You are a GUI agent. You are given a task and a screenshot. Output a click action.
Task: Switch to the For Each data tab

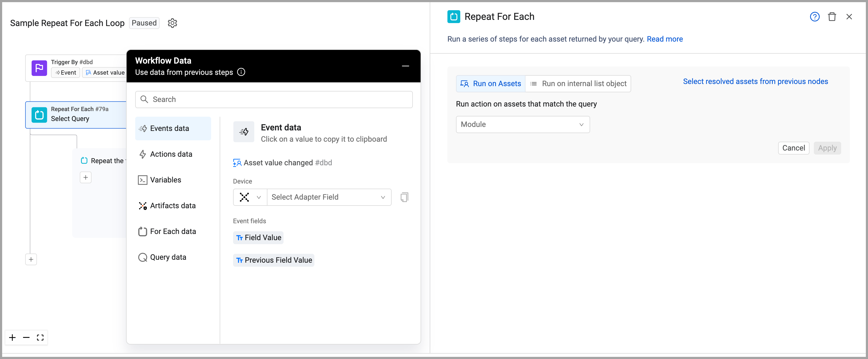(172, 231)
